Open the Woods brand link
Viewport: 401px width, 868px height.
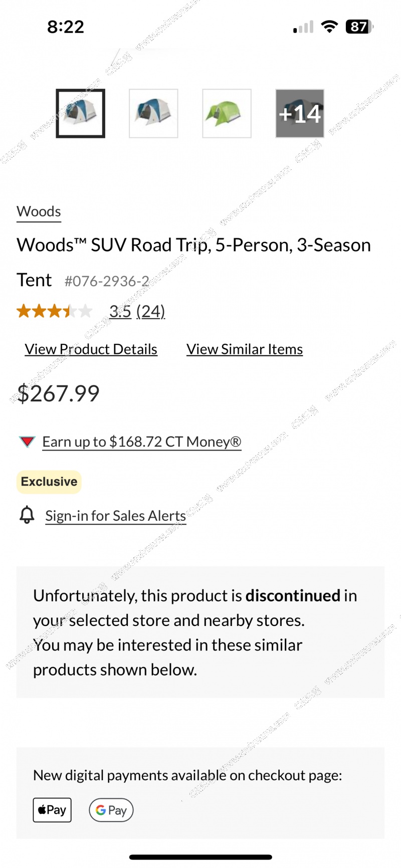[39, 211]
